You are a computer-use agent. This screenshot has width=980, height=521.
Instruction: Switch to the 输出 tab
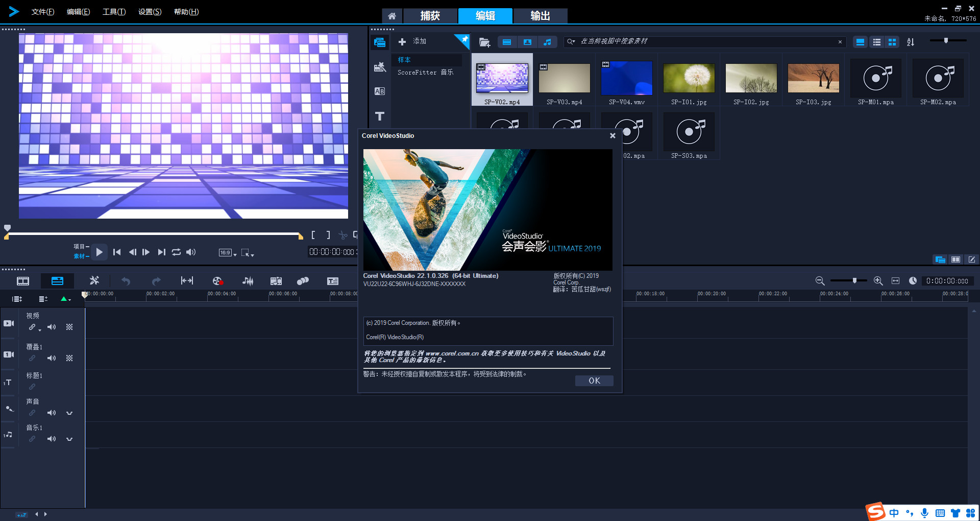point(540,16)
